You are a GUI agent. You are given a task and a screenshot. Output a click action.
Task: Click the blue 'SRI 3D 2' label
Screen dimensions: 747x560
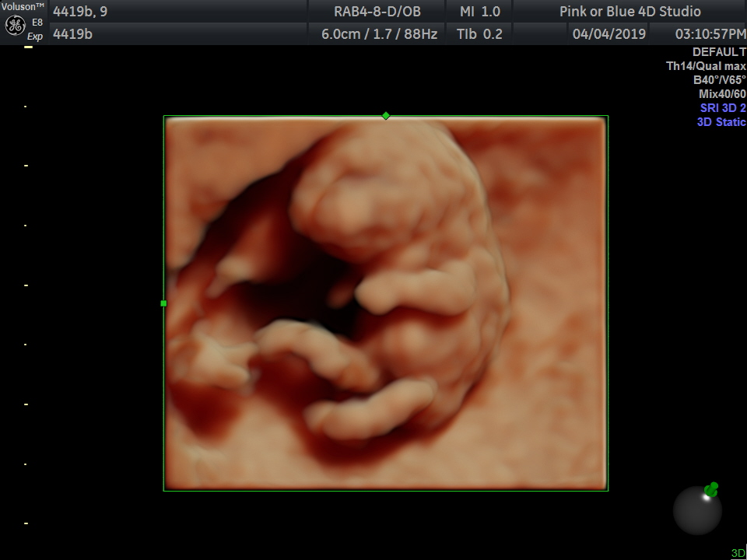tap(723, 107)
